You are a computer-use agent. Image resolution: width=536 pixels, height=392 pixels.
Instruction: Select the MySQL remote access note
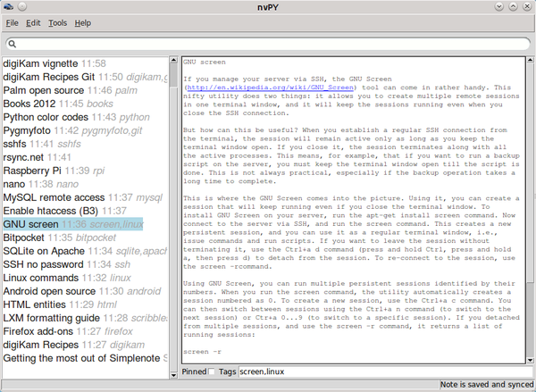86,197
